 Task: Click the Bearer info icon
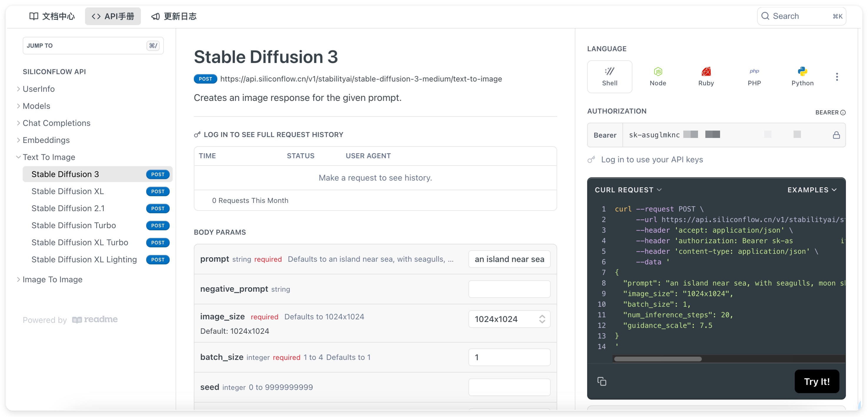[x=842, y=113]
